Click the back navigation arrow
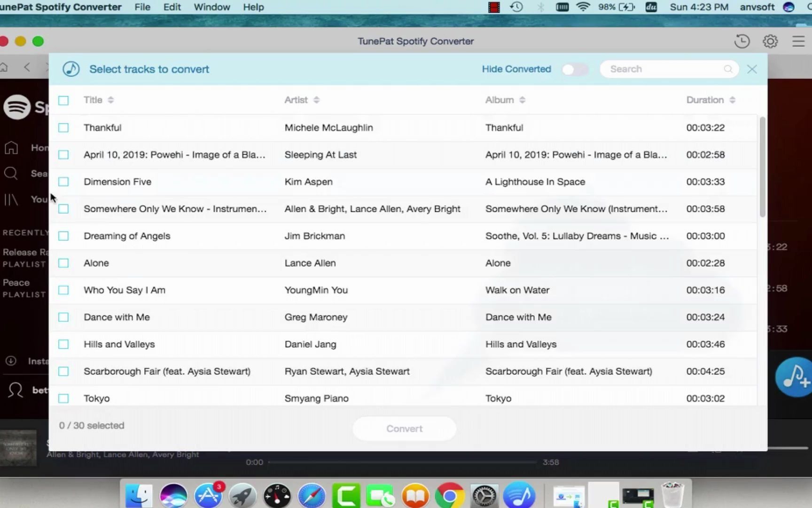 pos(27,67)
